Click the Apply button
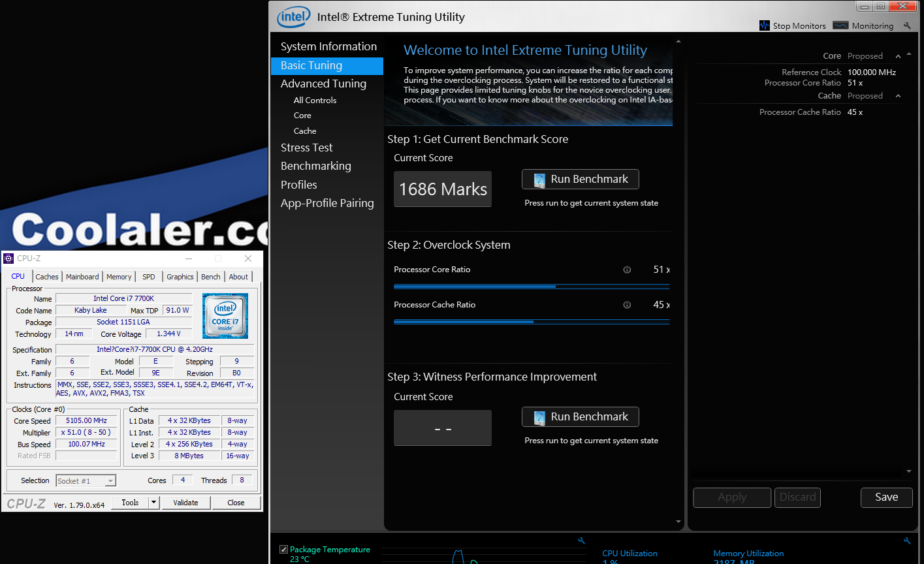 coord(732,497)
